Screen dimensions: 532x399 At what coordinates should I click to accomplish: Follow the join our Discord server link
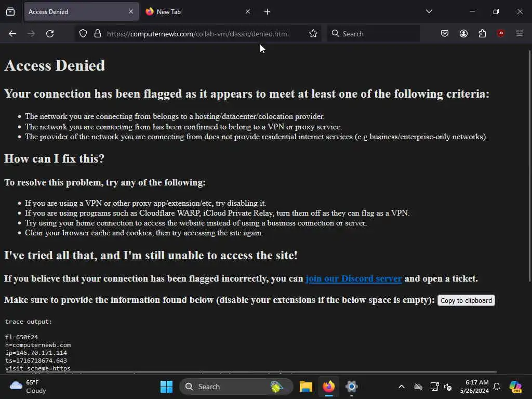(354, 278)
